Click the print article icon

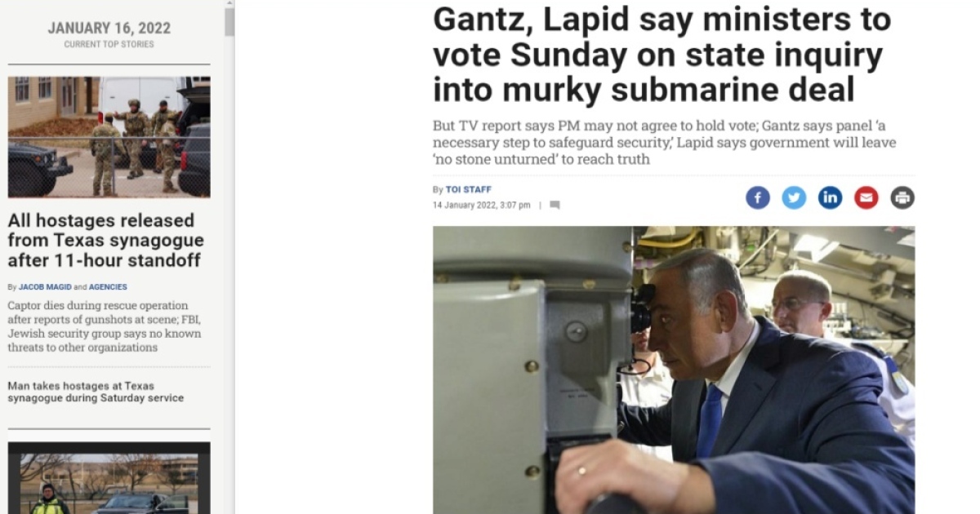pyautogui.click(x=902, y=197)
